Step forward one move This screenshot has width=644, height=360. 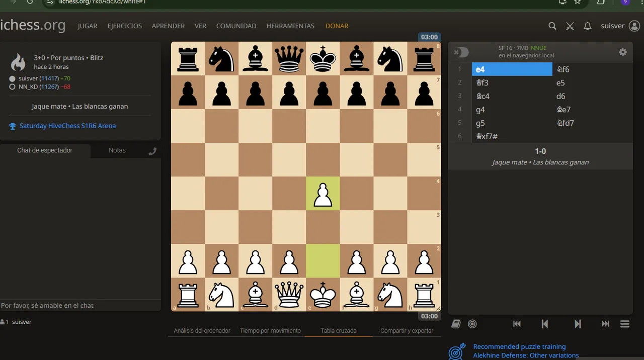coord(578,324)
